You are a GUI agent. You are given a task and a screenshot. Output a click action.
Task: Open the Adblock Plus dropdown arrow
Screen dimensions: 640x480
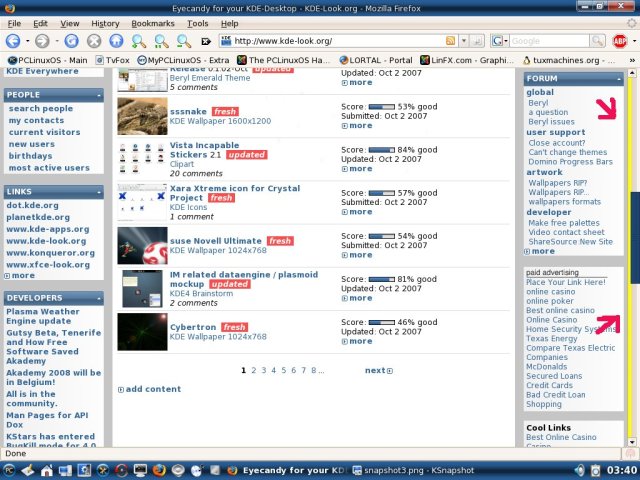[634, 41]
